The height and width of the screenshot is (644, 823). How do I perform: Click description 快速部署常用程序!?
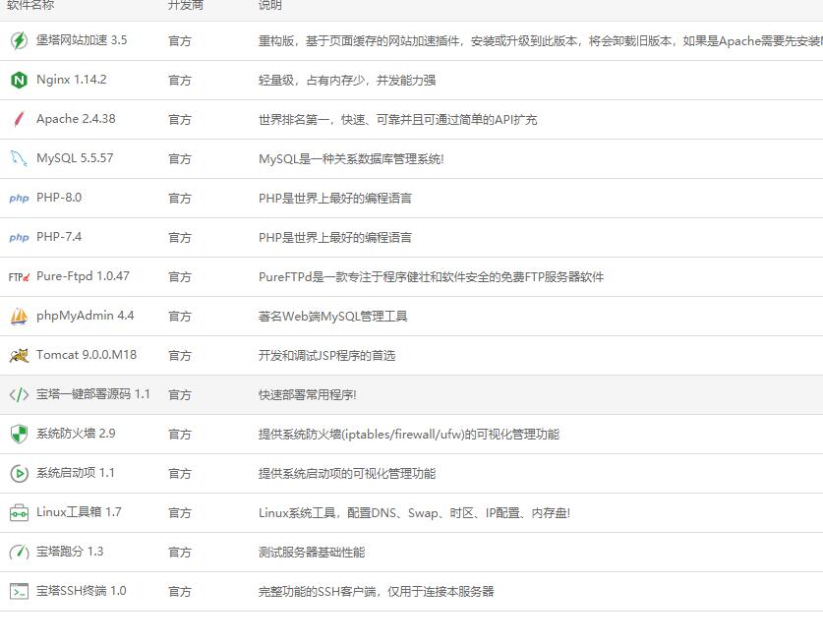(x=307, y=395)
